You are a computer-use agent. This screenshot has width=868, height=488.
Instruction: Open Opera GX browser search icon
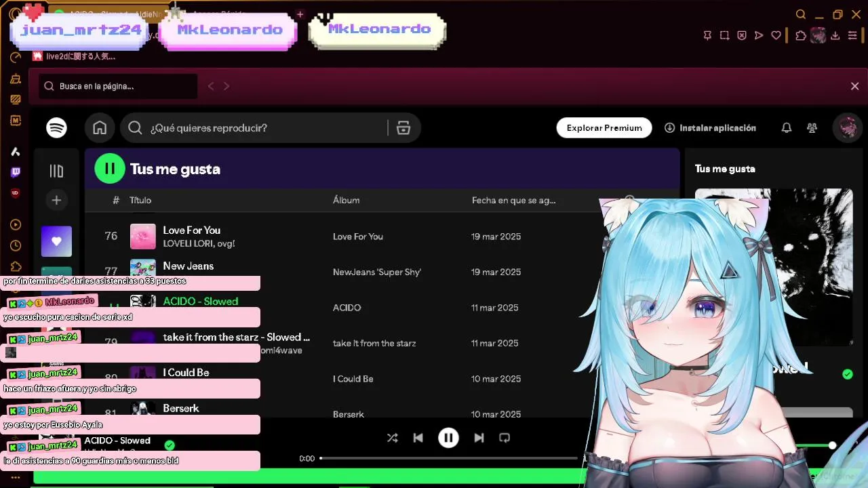801,14
